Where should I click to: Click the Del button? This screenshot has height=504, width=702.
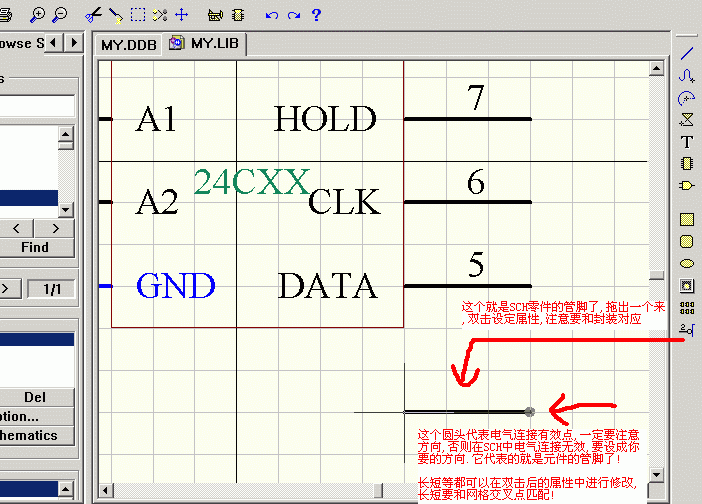coord(35,397)
